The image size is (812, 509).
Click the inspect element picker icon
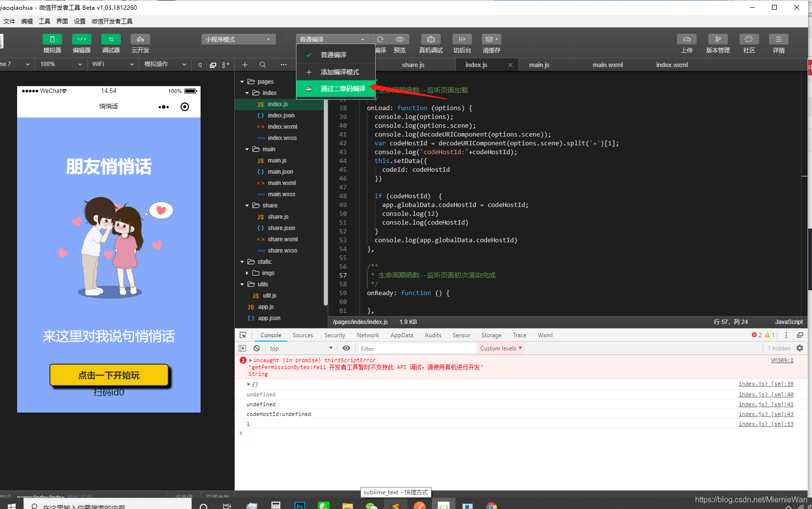coord(243,335)
